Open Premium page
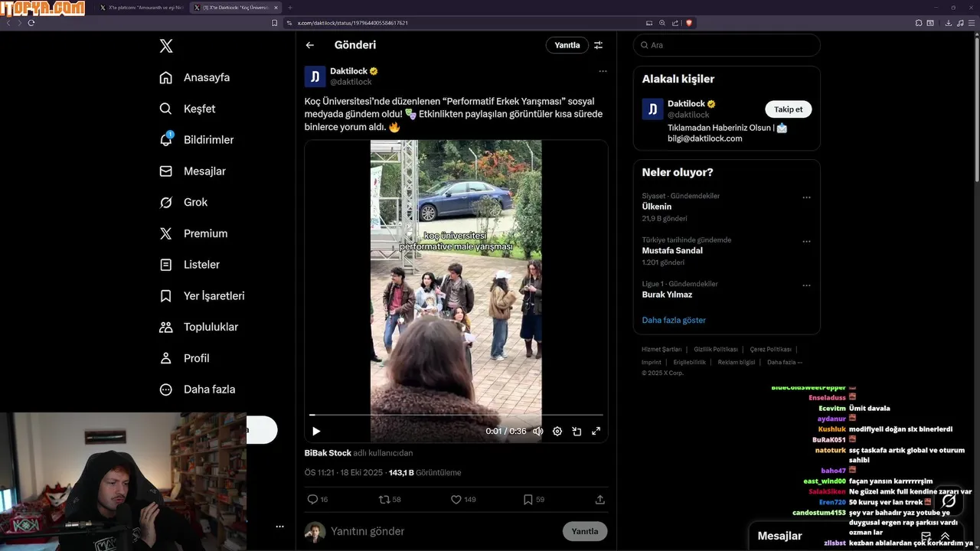The image size is (980, 551). click(193, 233)
